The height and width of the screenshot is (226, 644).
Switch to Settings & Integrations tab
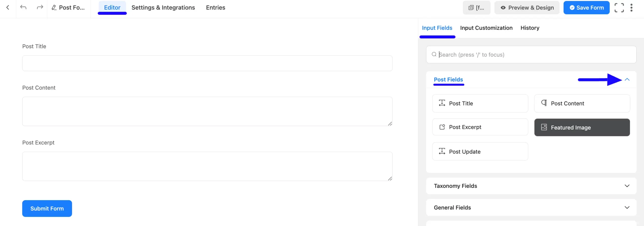[x=163, y=8]
